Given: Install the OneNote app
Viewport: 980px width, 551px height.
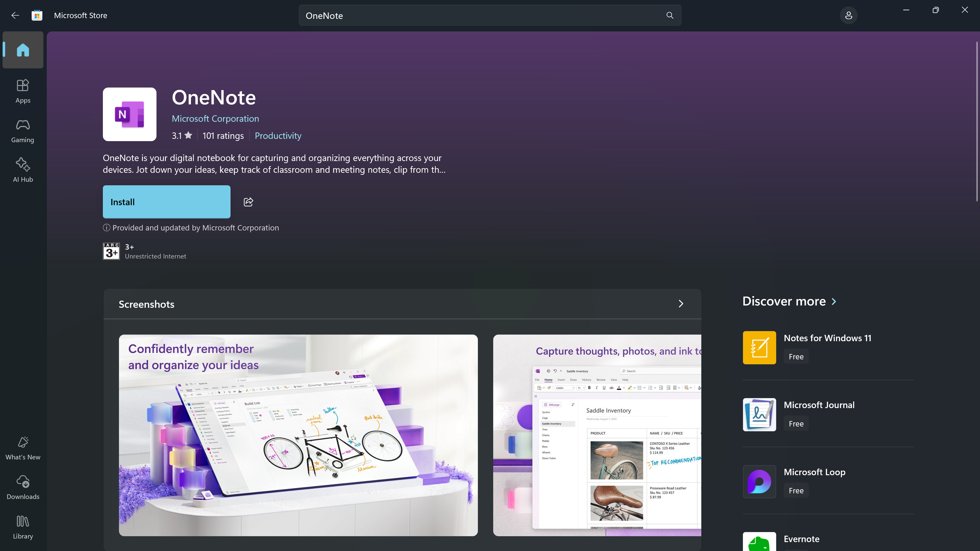Looking at the screenshot, I should click(x=167, y=202).
